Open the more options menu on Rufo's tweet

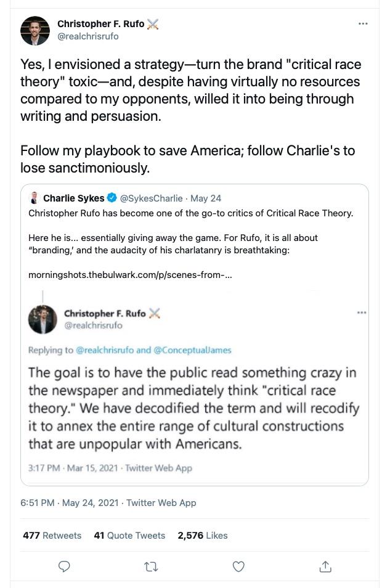pos(362,22)
